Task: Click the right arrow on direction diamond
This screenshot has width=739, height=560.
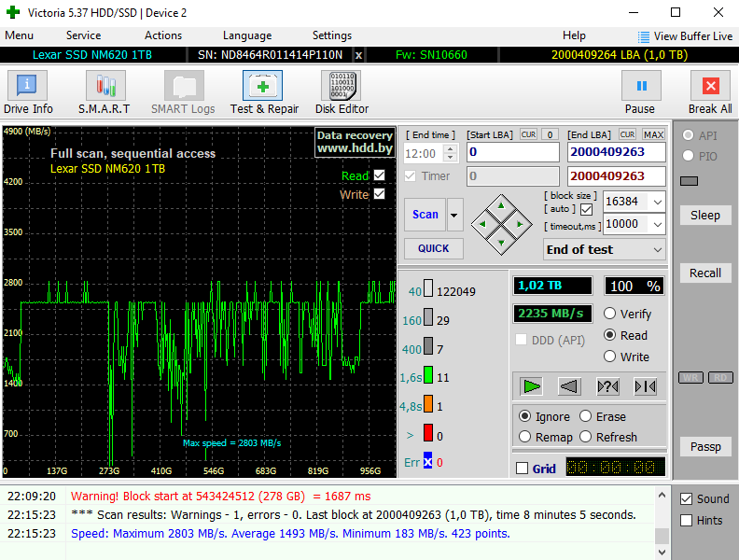Action: point(520,224)
